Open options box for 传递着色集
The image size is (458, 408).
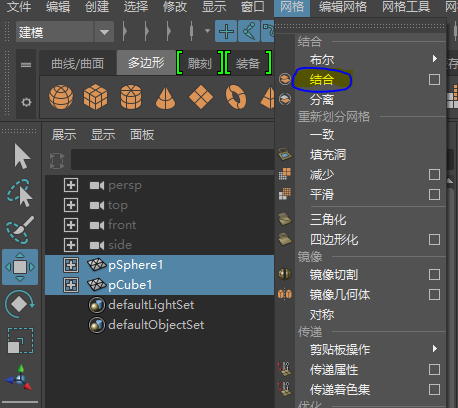434,389
